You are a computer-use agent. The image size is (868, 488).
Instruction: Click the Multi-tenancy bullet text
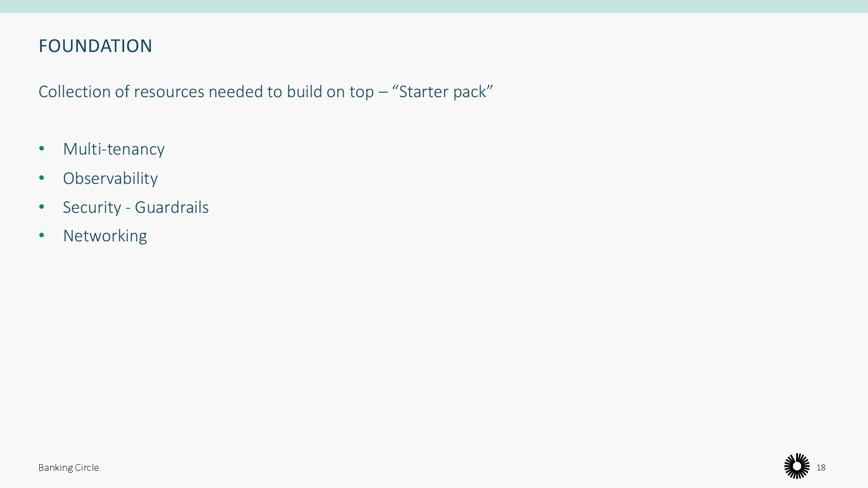click(113, 149)
